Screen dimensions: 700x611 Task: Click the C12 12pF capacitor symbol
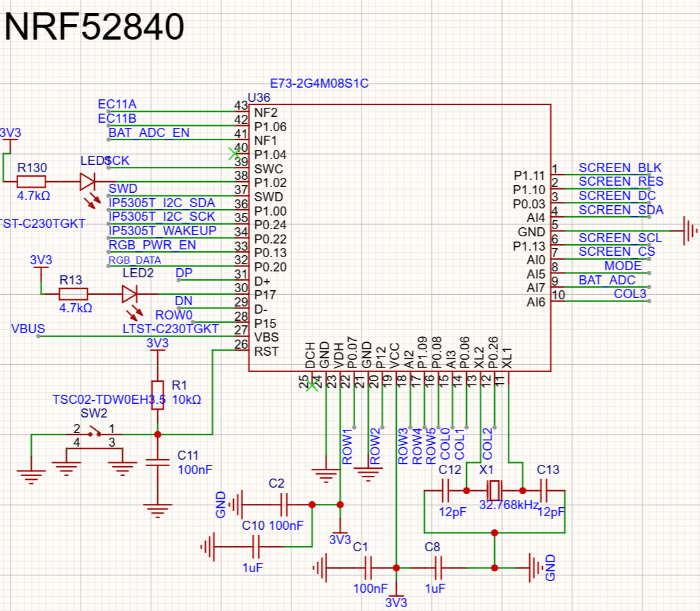(x=445, y=490)
